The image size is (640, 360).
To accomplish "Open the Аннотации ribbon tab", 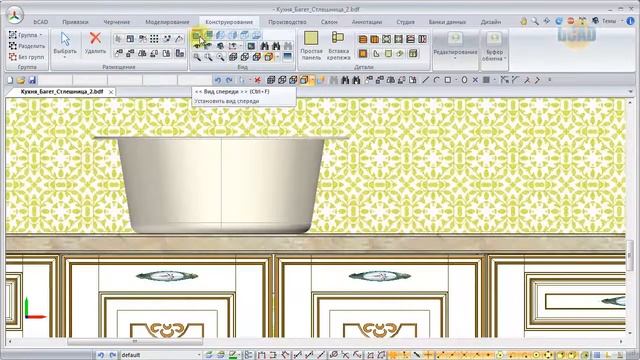I will point(367,22).
